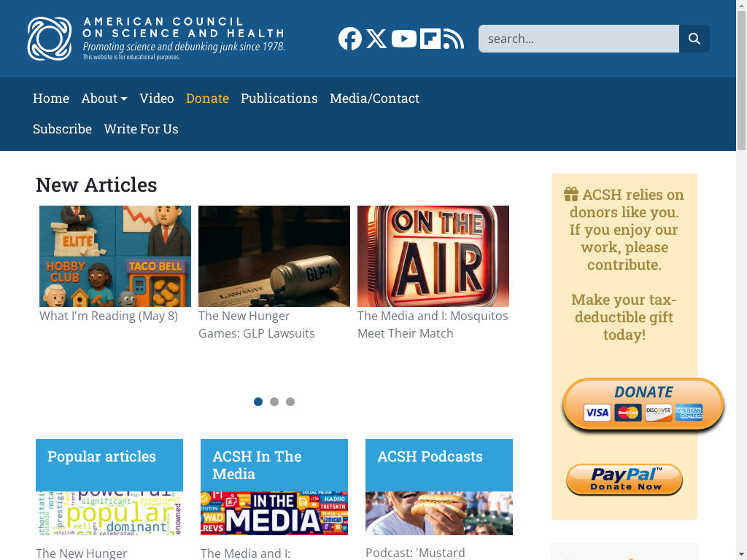Open The New Hunger Games: GLP Lawsuits

(256, 324)
